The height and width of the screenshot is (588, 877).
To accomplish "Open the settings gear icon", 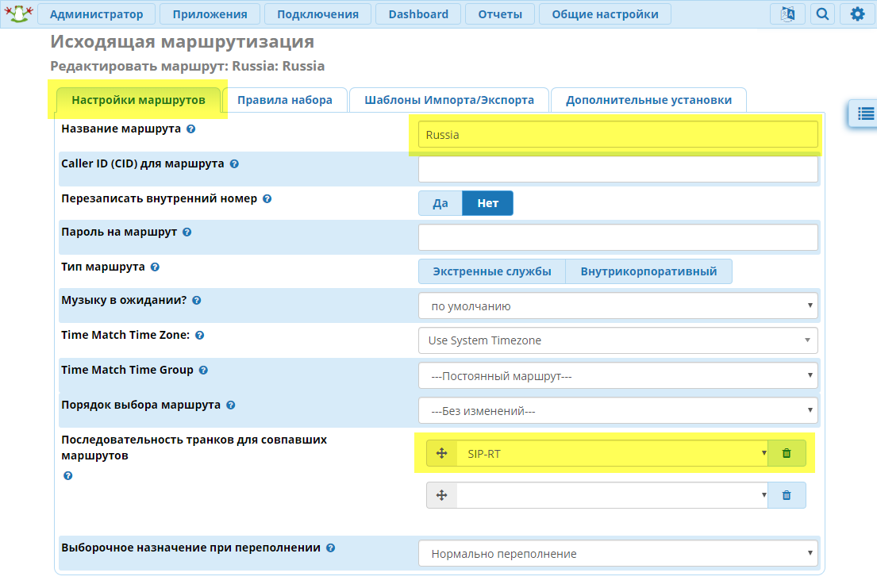I will point(857,14).
